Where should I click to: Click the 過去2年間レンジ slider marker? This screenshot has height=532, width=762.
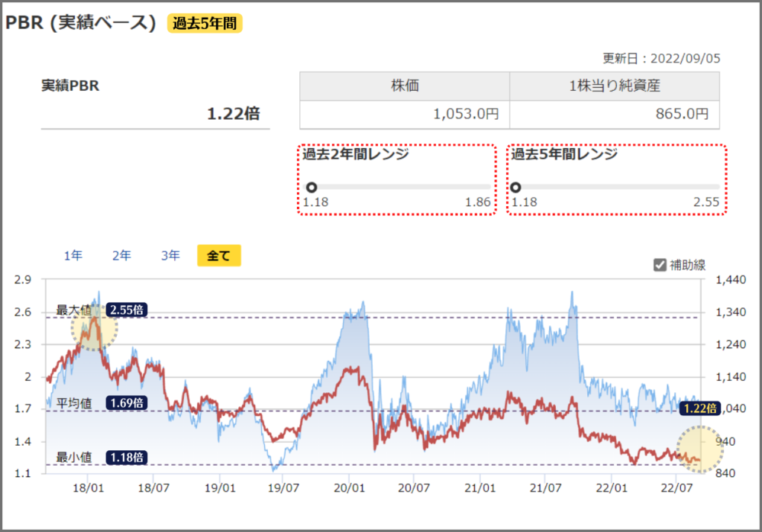tap(312, 187)
